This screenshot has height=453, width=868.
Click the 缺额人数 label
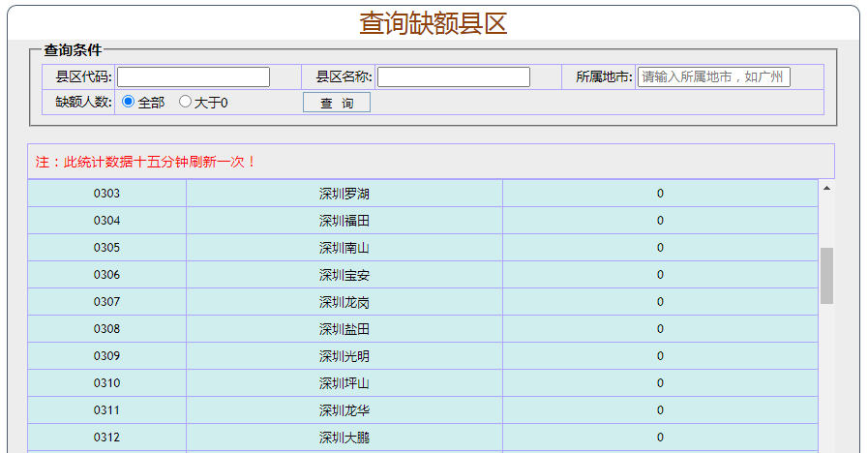[83, 102]
